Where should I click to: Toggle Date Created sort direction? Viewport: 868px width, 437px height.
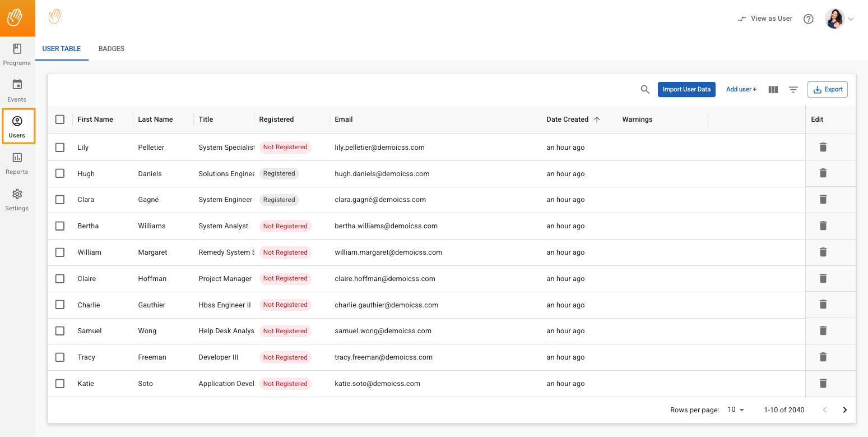(597, 119)
